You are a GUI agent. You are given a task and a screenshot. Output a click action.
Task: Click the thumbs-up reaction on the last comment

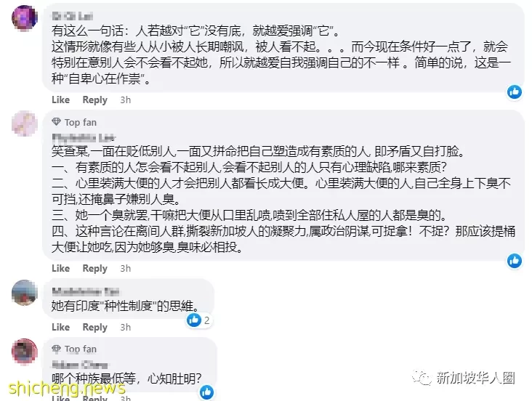click(206, 392)
